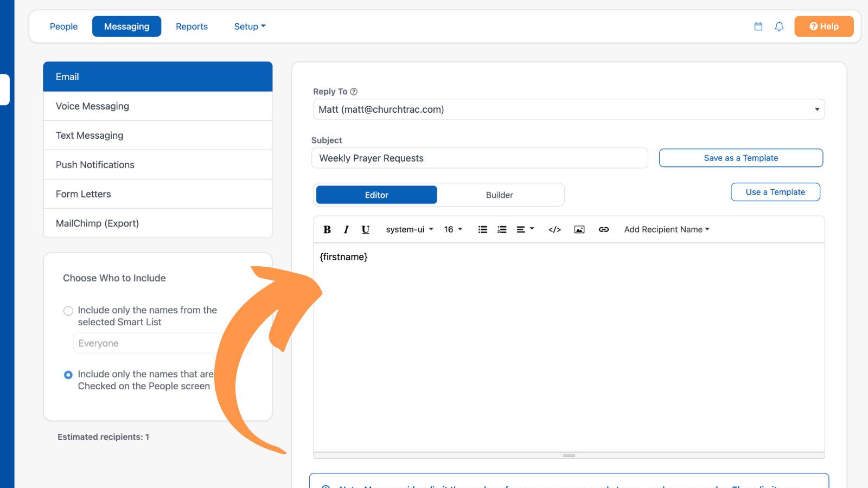The height and width of the screenshot is (488, 868).
Task: Go to the People tab
Action: [63, 26]
